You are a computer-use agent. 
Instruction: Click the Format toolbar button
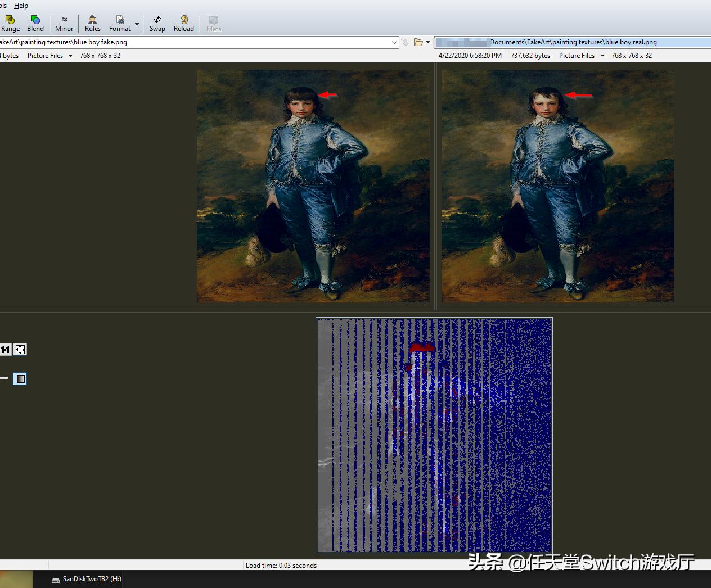point(119,24)
